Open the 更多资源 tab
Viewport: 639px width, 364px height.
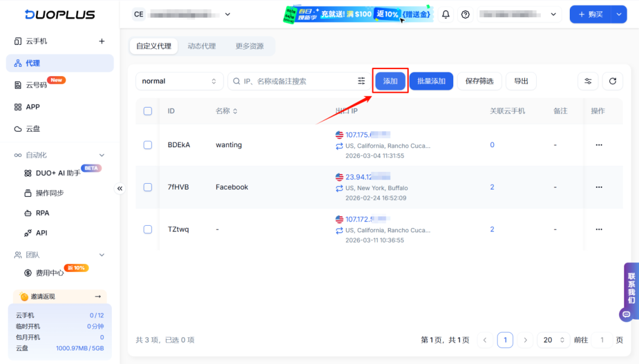tap(250, 45)
